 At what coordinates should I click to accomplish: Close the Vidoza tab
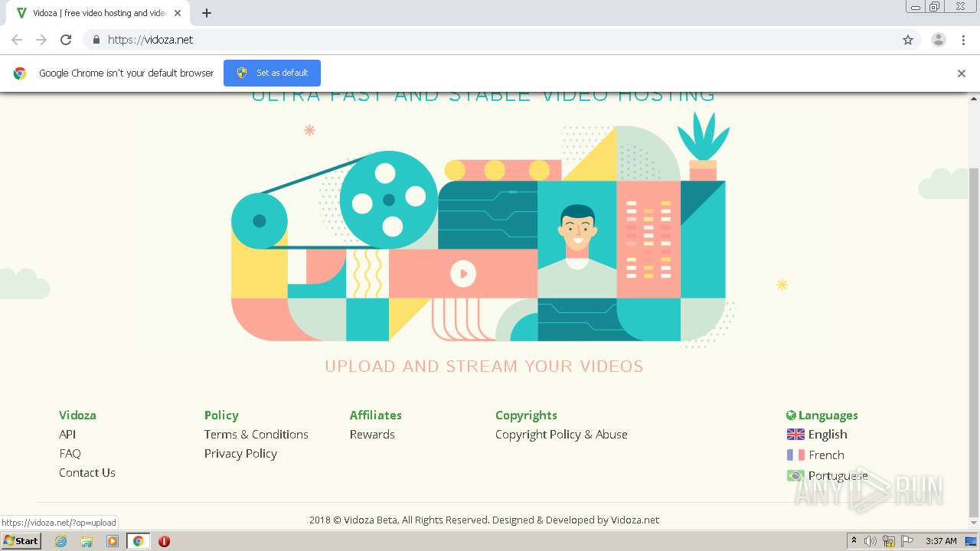pos(178,13)
